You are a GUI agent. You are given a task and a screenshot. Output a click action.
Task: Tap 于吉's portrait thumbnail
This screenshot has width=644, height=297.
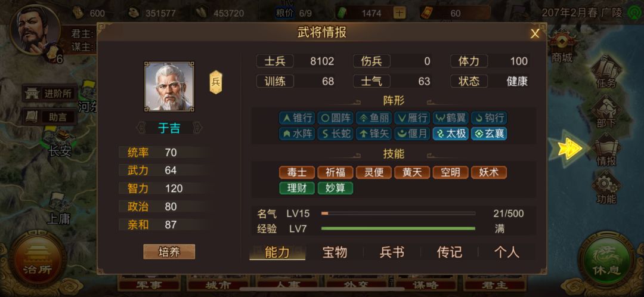coord(169,86)
